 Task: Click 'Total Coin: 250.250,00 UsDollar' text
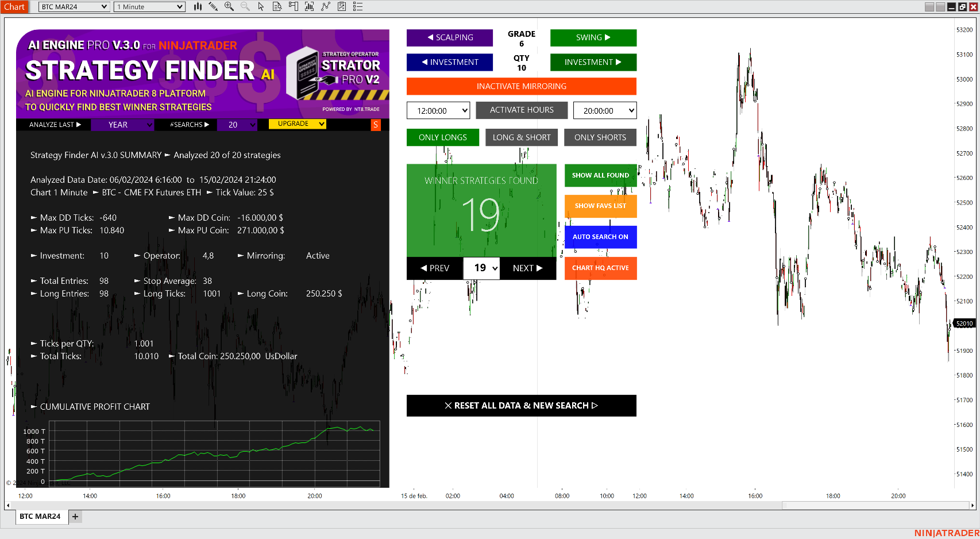point(233,356)
